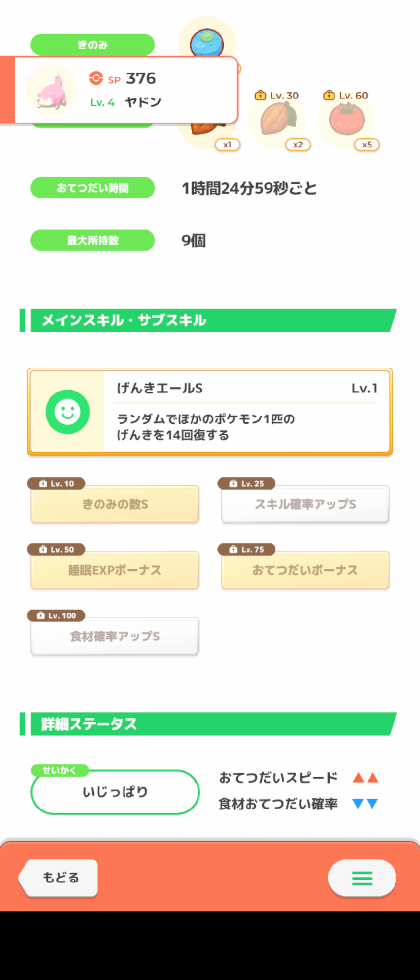Tap the いじっぱり nature box
Screen dimensions: 420x980
click(x=115, y=792)
